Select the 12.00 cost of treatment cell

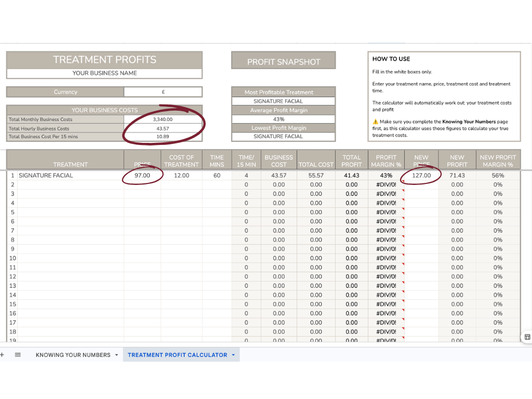point(181,176)
